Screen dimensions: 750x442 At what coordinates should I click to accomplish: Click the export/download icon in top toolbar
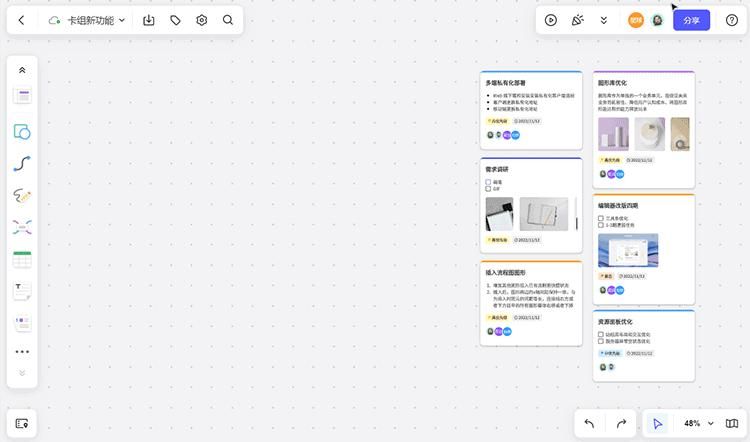tap(149, 20)
